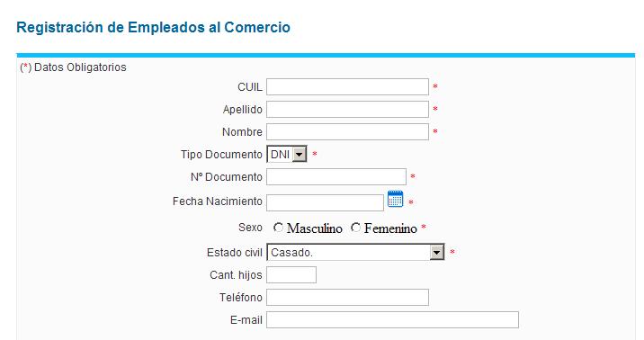Select the E-mail text field
The width and height of the screenshot is (644, 340).
[392, 320]
